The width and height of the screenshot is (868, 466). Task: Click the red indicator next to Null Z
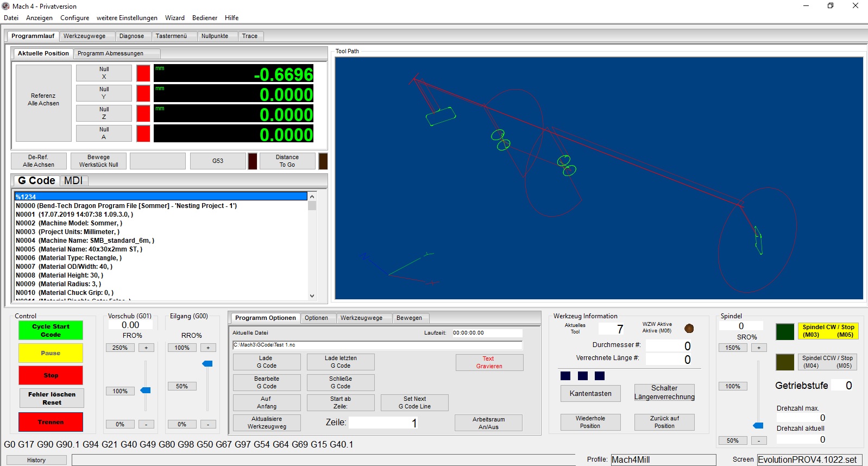(143, 114)
